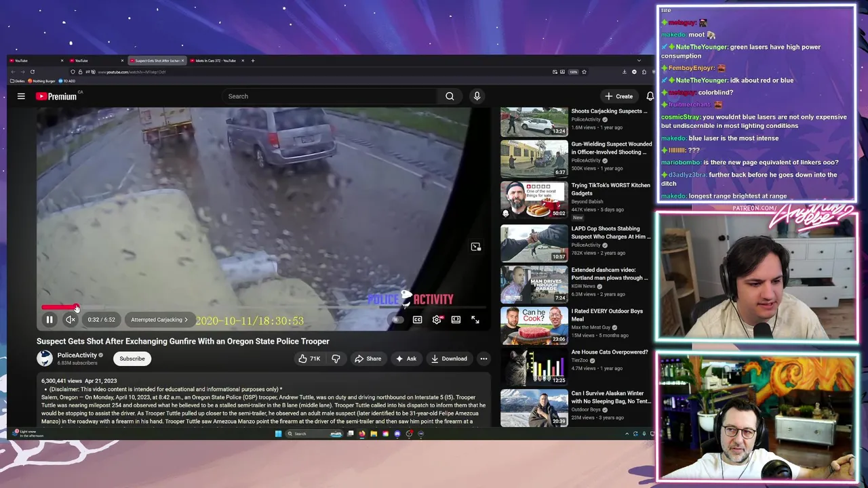Open the browser downloads arrow icon
Image resolution: width=868 pixels, height=488 pixels.
tap(625, 72)
